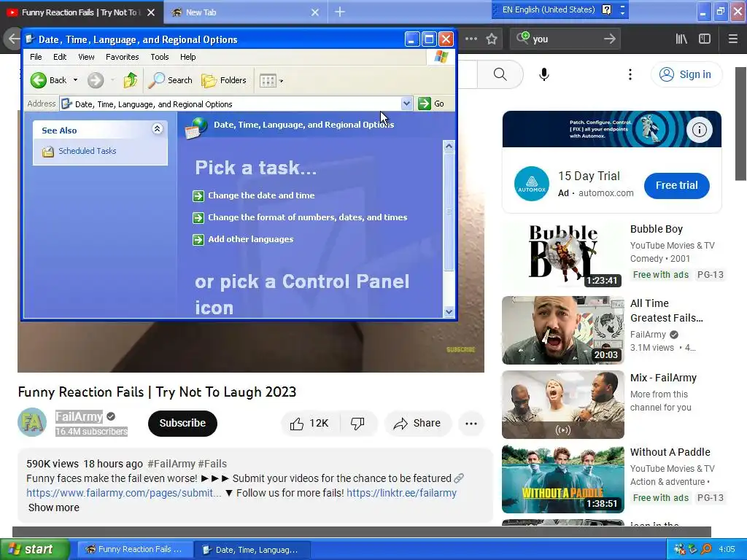This screenshot has width=747, height=560.
Task: Click the Forward arrow in Control Panel toolbar
Action: point(96,80)
